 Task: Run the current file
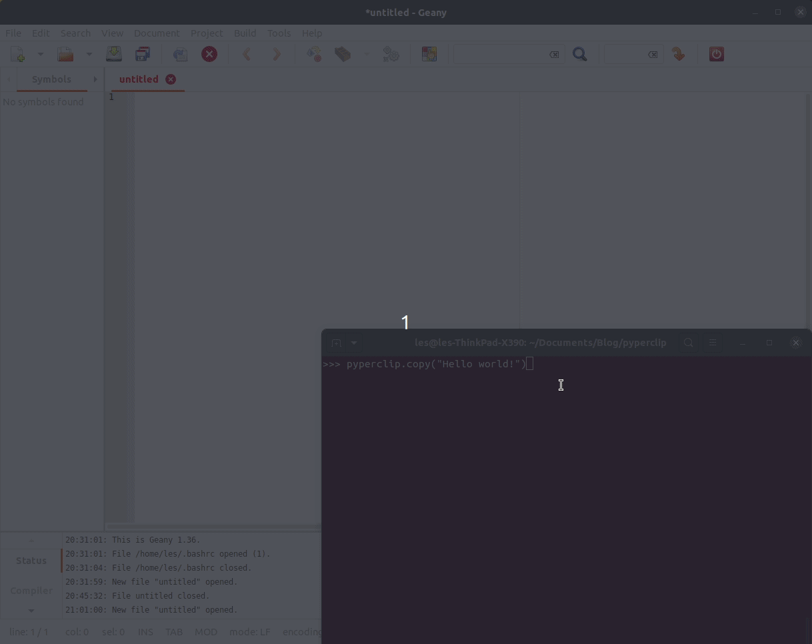tap(391, 54)
